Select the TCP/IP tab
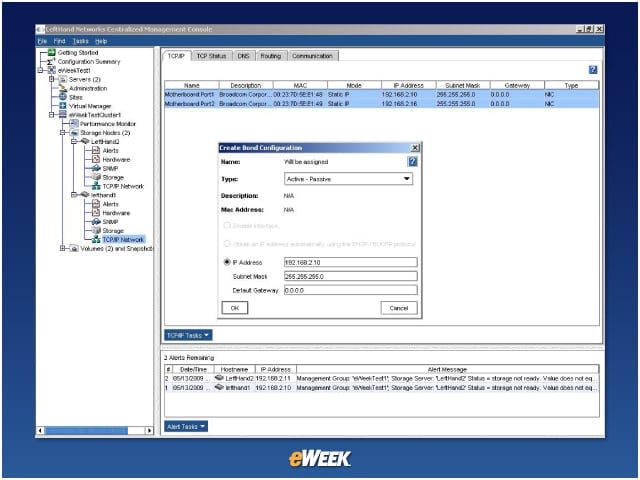The width and height of the screenshot is (640, 480). [x=176, y=56]
